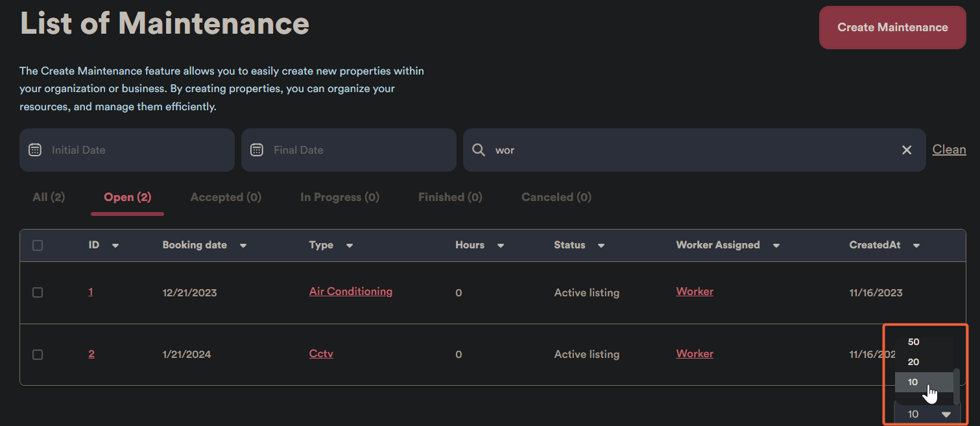Clear the search text with X icon

click(x=907, y=150)
